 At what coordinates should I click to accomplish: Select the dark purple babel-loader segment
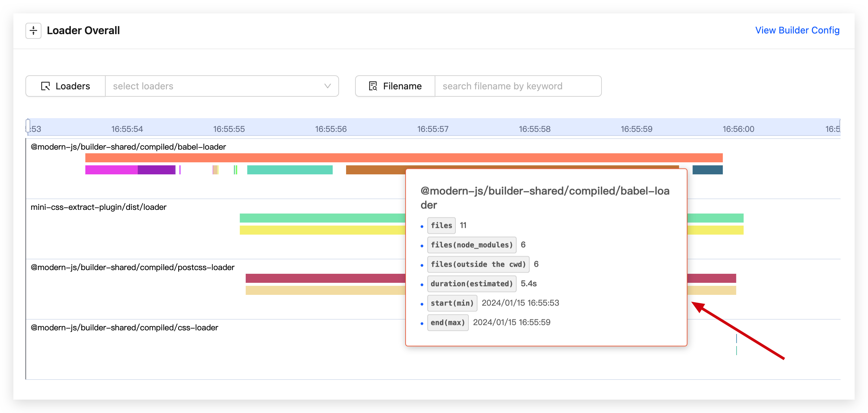(x=156, y=170)
